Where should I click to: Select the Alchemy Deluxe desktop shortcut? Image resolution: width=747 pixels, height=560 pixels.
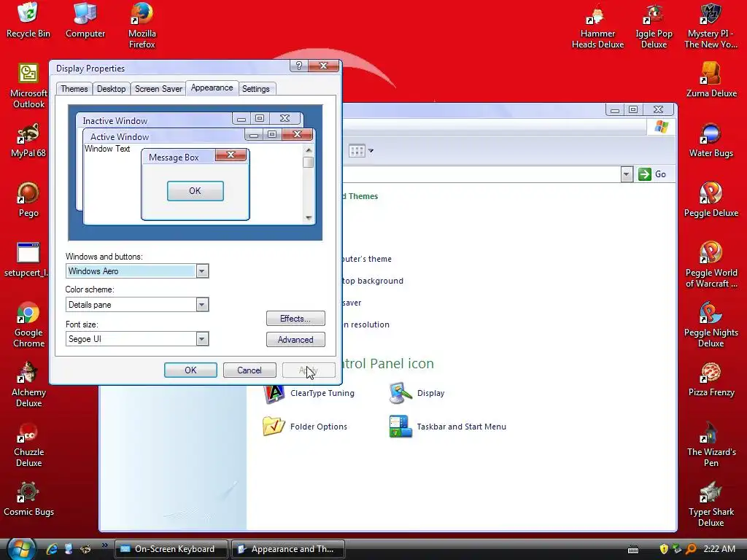(28, 385)
